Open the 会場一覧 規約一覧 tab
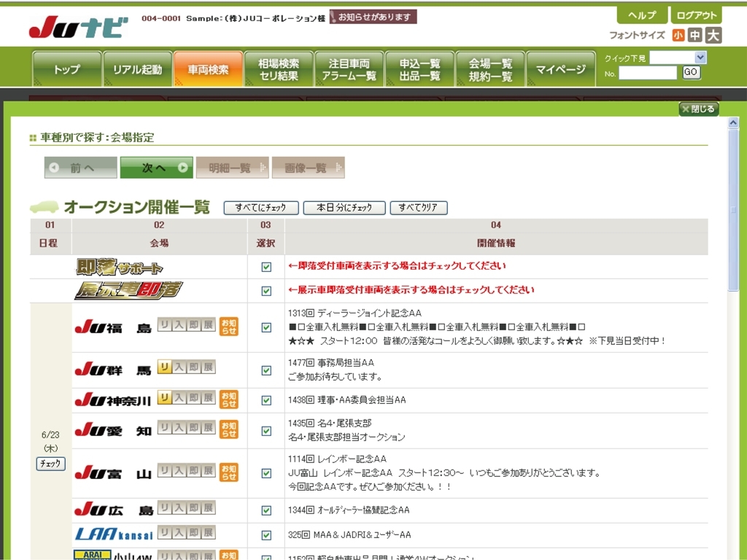 [x=490, y=69]
